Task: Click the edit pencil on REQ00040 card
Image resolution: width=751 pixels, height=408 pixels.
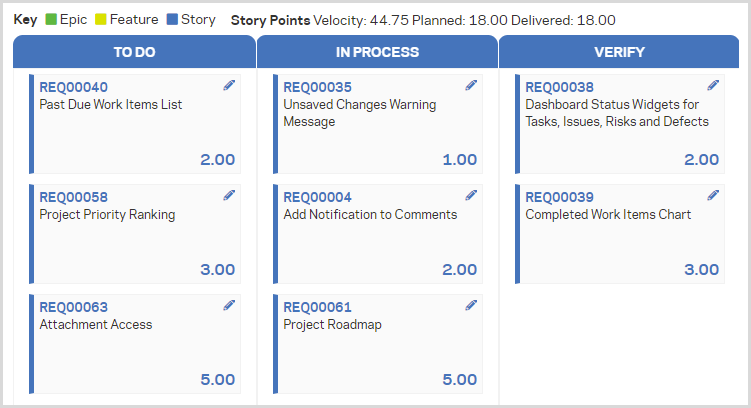Action: [229, 86]
